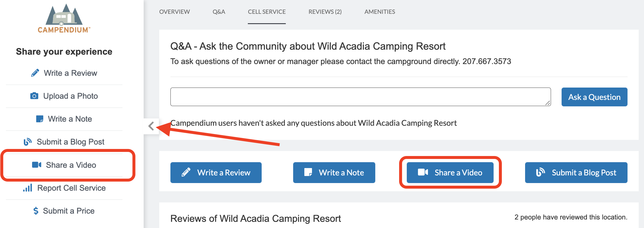Switch to the Q&A tab
This screenshot has width=644, height=228.
[x=219, y=12]
